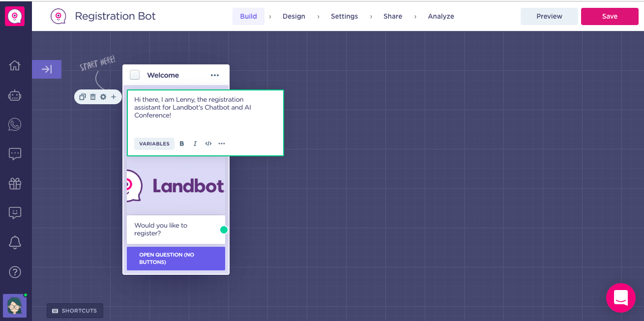This screenshot has height=321, width=644.
Task: Switch to the Build tab
Action: coord(249,16)
